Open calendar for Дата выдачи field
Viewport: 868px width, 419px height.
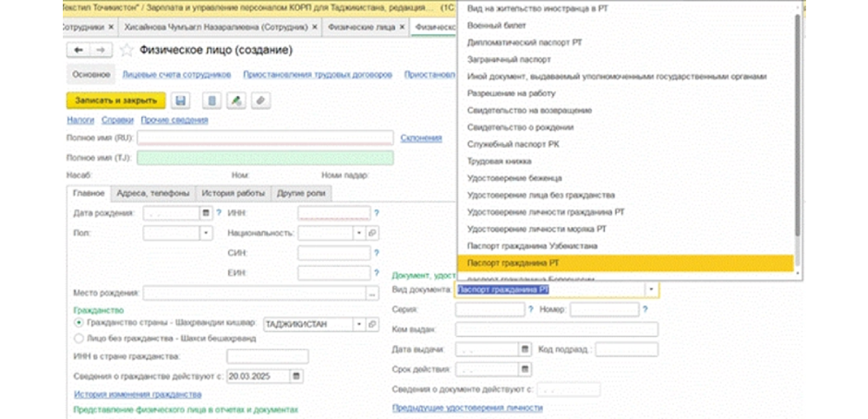click(524, 349)
